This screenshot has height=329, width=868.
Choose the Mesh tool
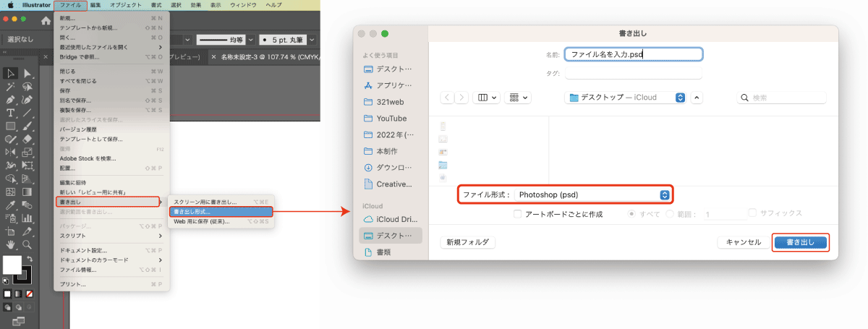click(x=11, y=192)
